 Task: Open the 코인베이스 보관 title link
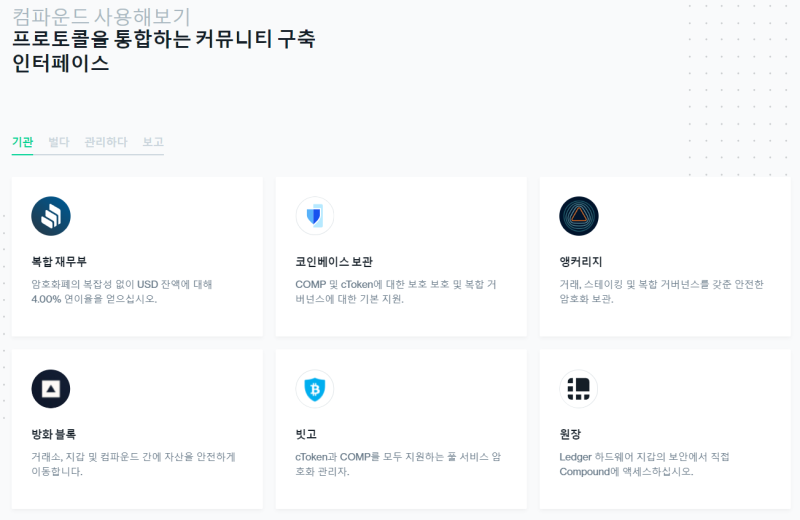(334, 262)
